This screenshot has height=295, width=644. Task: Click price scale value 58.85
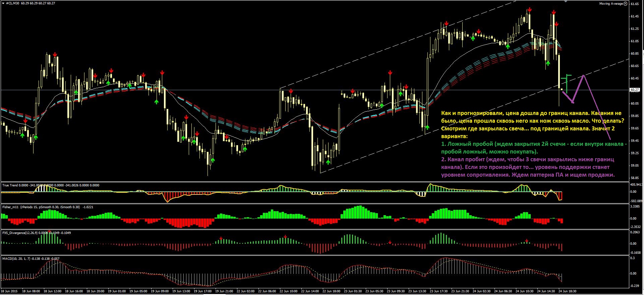[635, 178]
